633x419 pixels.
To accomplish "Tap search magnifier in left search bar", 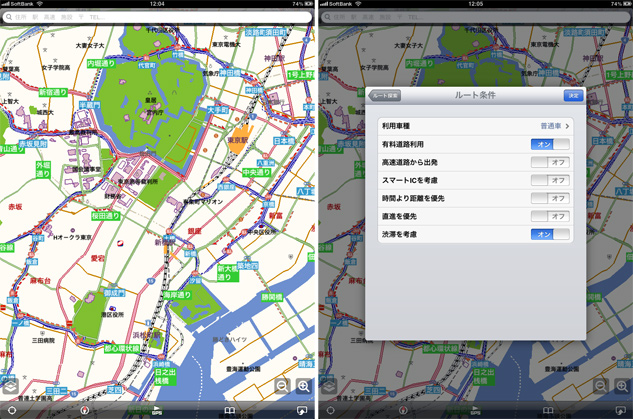I will tap(9, 17).
